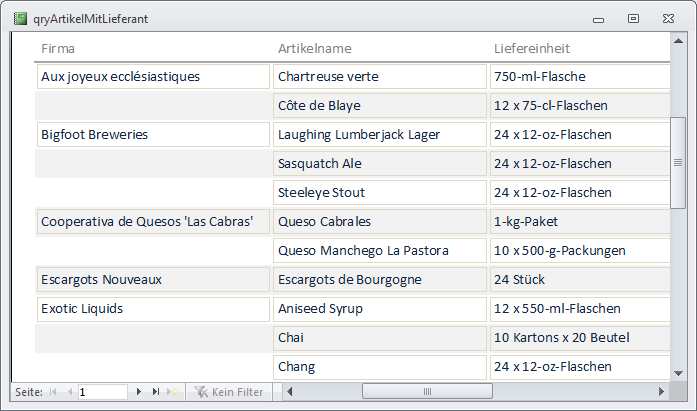Minimize the qryArtikelMitLieferant window
The width and height of the screenshot is (697, 411).
[599, 18]
